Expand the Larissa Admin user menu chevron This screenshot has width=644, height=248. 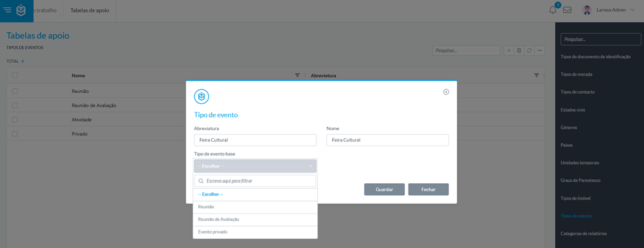click(x=632, y=10)
